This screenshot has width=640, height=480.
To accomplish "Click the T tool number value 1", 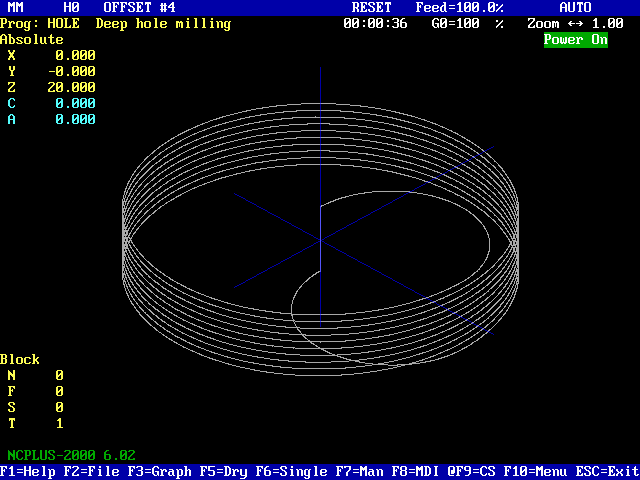I will (x=60, y=424).
